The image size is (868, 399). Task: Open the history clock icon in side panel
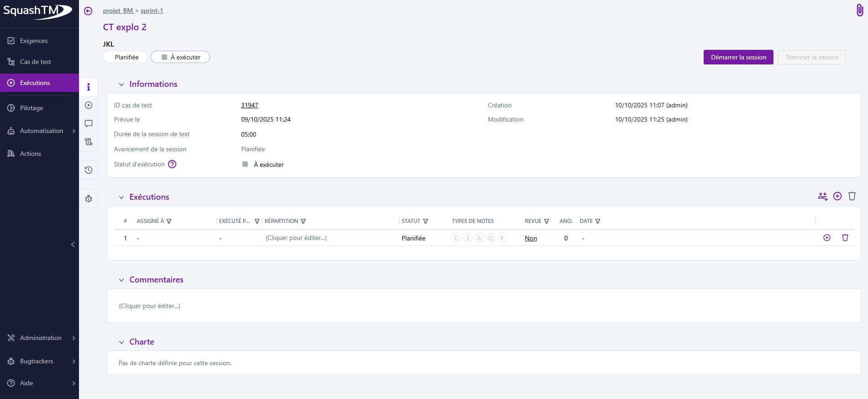(x=89, y=170)
